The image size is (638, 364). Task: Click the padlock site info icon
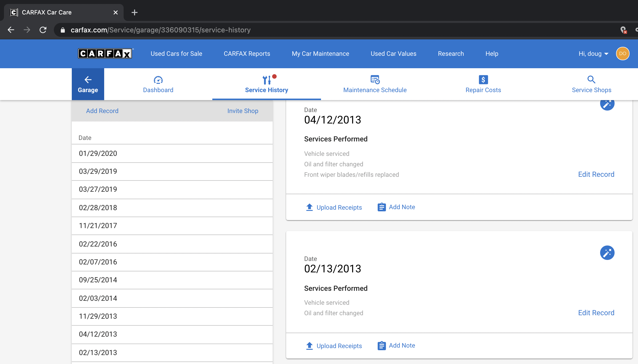(63, 30)
